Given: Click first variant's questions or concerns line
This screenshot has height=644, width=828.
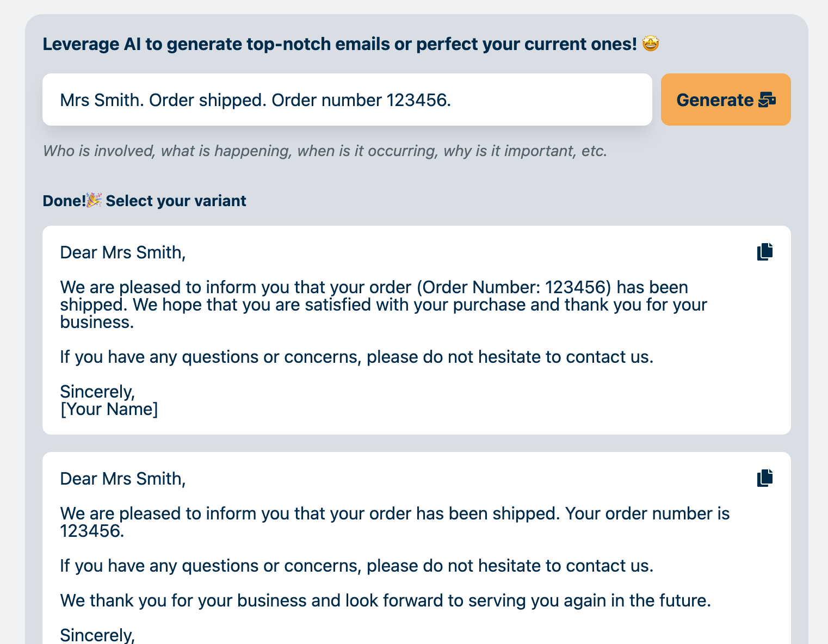Looking at the screenshot, I should (356, 357).
